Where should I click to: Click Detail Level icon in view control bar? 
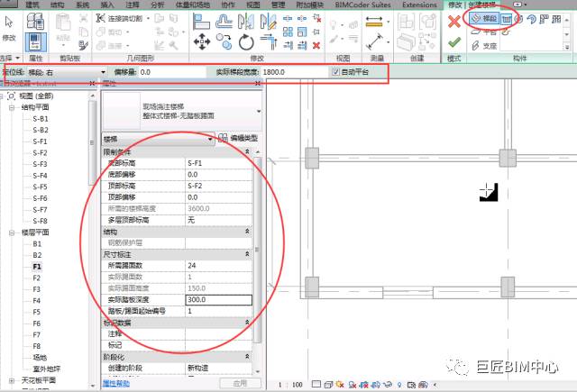click(316, 384)
